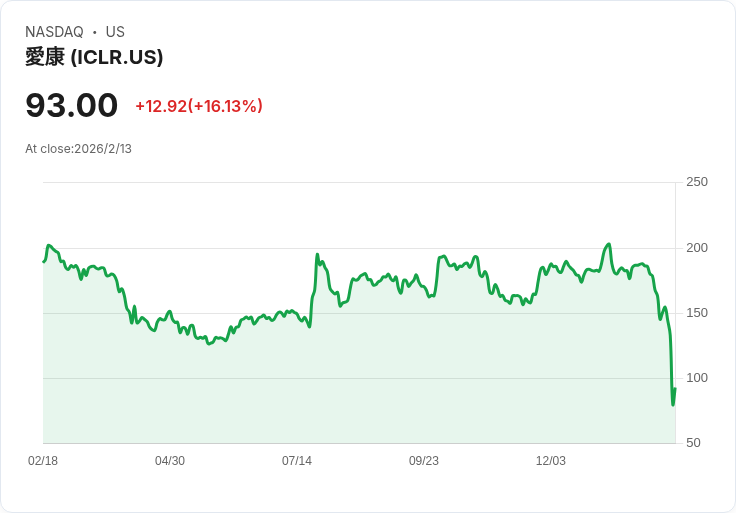736x513 pixels.
Task: Click the lowest point of the final sharp drop
Action: (x=673, y=404)
